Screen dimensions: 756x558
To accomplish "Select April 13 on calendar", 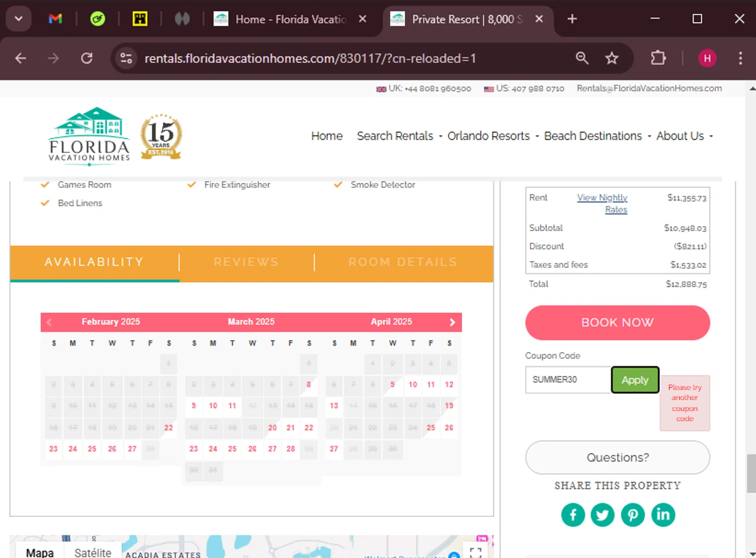I will pos(334,405).
